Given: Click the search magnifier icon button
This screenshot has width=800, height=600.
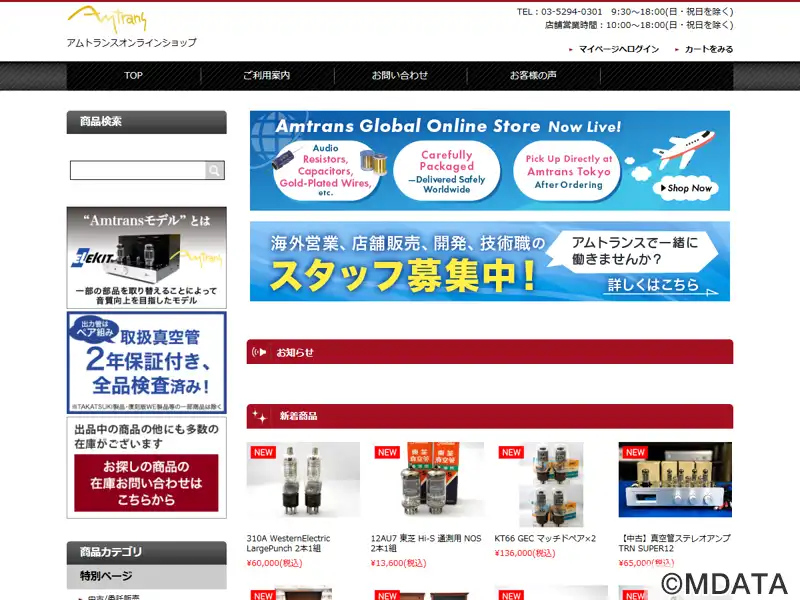Looking at the screenshot, I should (215, 170).
